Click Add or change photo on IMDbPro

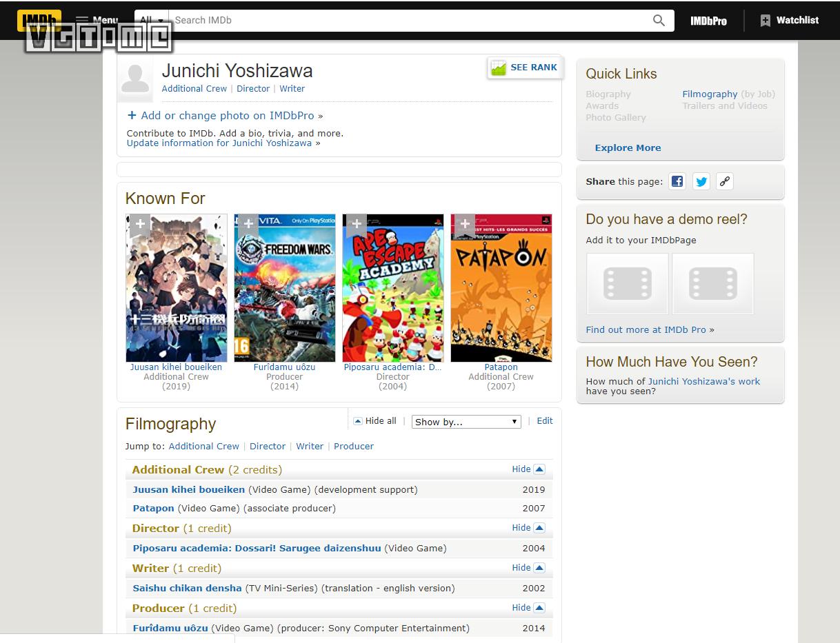(x=228, y=116)
